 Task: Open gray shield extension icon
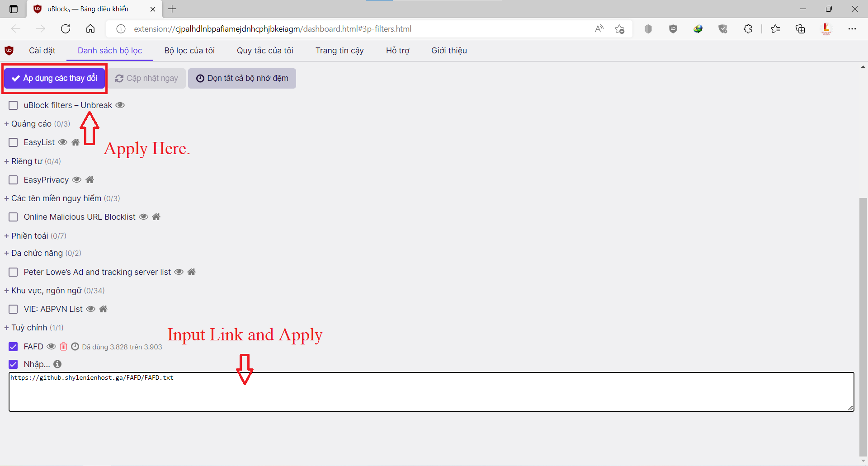click(648, 29)
